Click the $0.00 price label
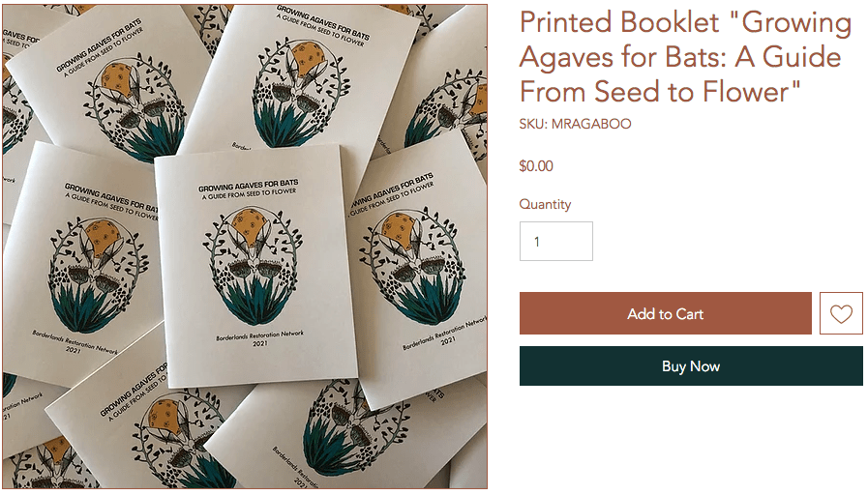The height and width of the screenshot is (495, 868). (x=536, y=166)
